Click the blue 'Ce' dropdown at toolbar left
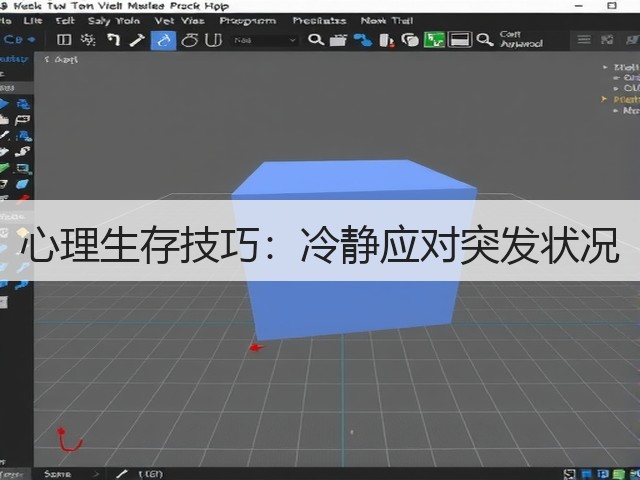 pyautogui.click(x=19, y=40)
